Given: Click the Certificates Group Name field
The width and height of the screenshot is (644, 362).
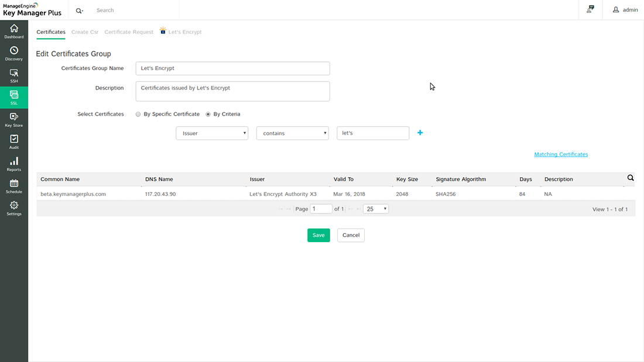Looking at the screenshot, I should [x=232, y=68].
